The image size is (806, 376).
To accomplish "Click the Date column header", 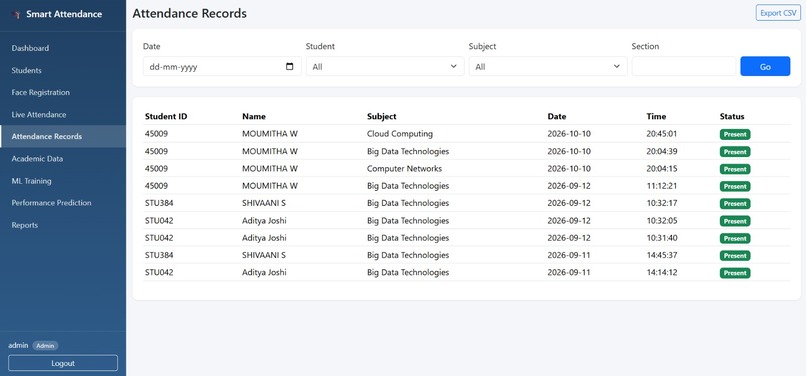I will click(557, 116).
